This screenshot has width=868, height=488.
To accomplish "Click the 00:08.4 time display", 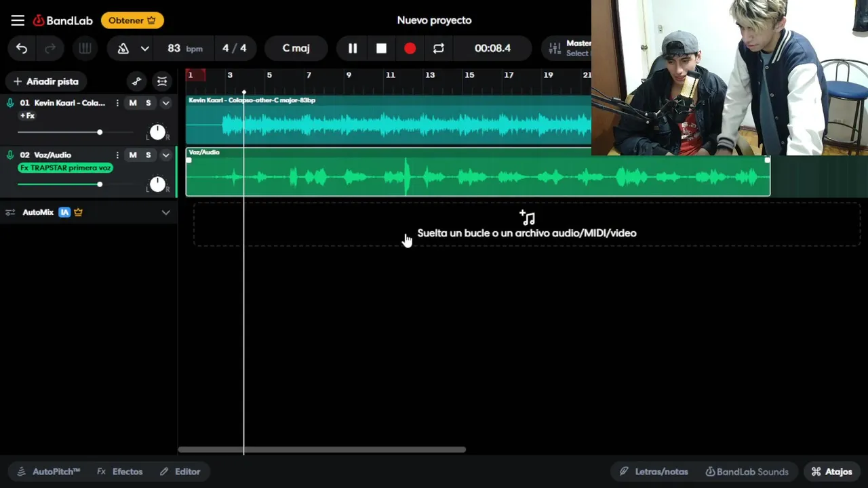I will (493, 48).
